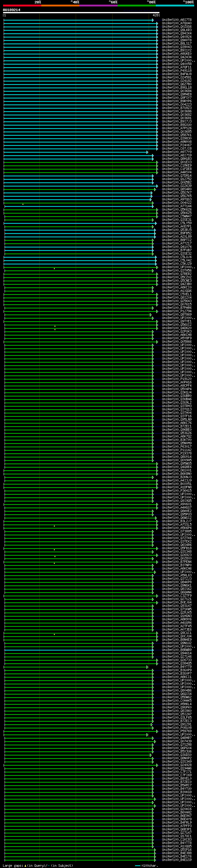Open hit UniRef100_Q0ZUG6
Screen dimensions: 197x868
click(x=177, y=26)
